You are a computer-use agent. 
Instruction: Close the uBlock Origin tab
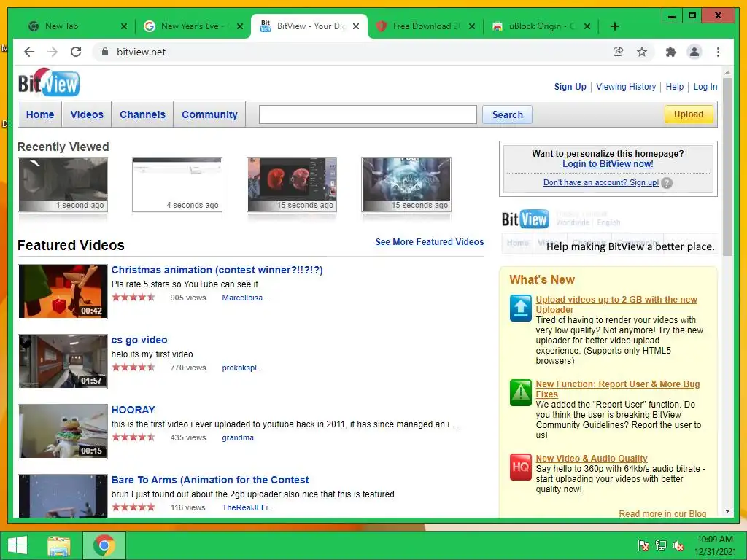pyautogui.click(x=587, y=26)
